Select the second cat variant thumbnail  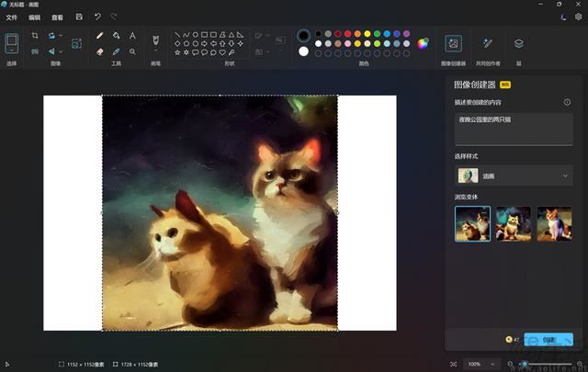point(514,223)
